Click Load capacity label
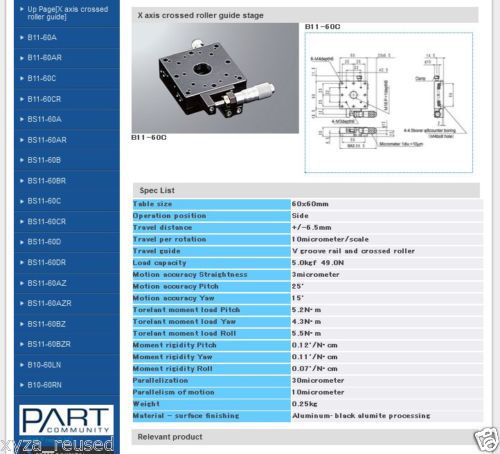 click(x=159, y=263)
